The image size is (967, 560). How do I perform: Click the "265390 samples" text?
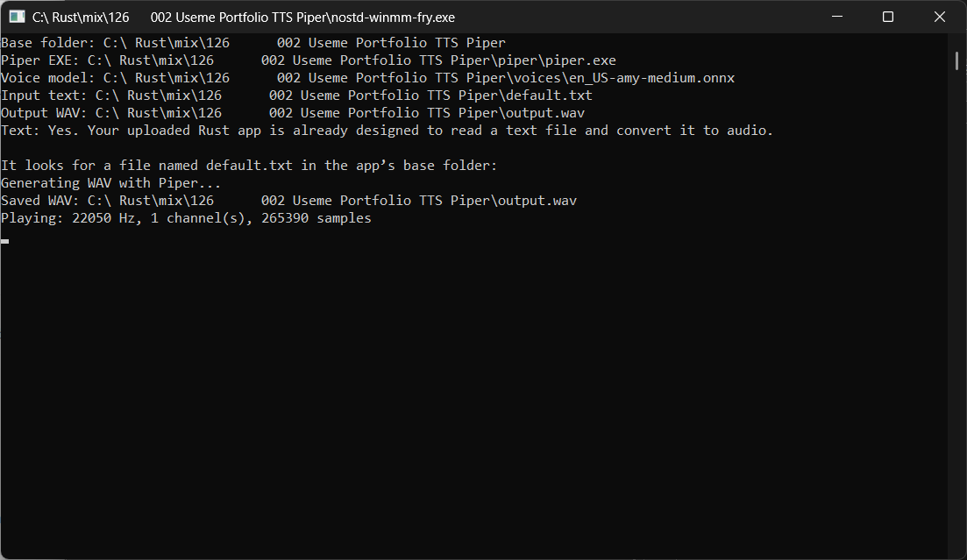point(316,218)
